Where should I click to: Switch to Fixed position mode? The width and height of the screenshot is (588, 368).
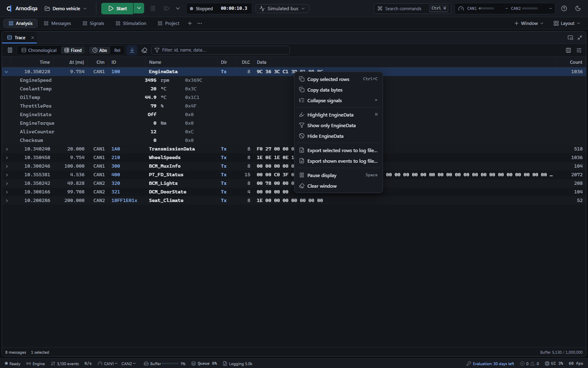click(x=73, y=50)
